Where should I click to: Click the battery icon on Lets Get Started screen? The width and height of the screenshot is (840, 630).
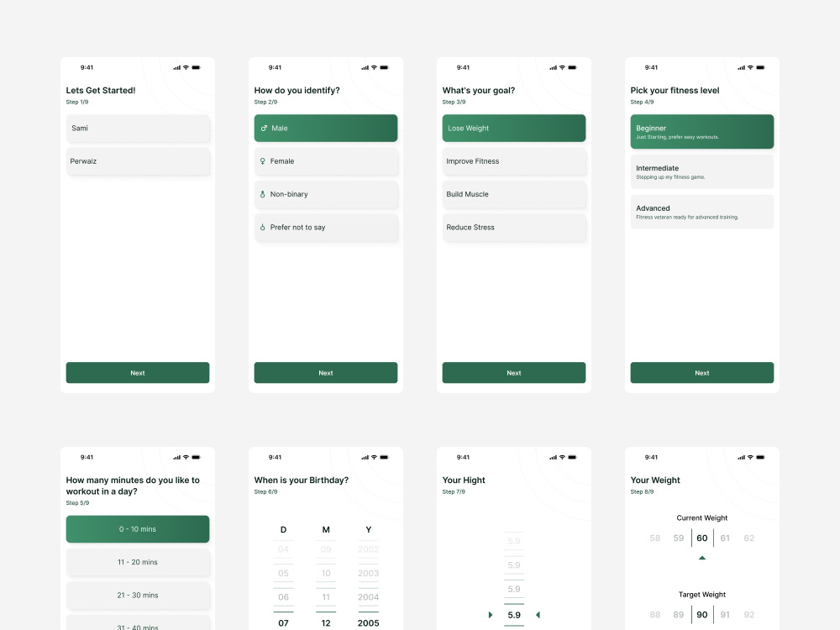click(196, 67)
